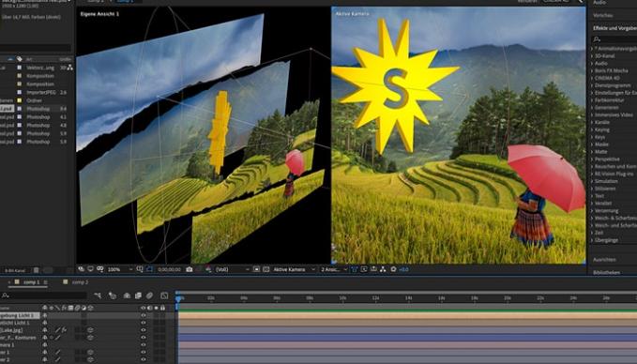Click the pixel aspect ratio correction icon
The height and width of the screenshot is (364, 637).
(x=354, y=269)
